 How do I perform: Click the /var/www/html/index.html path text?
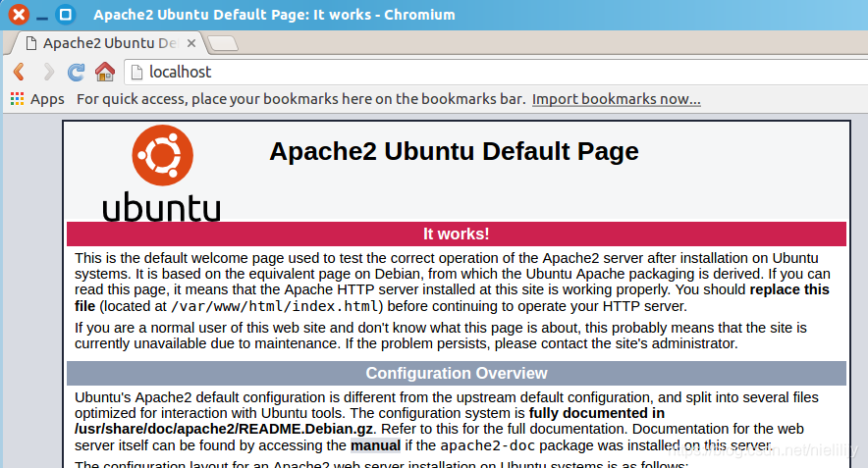[275, 306]
